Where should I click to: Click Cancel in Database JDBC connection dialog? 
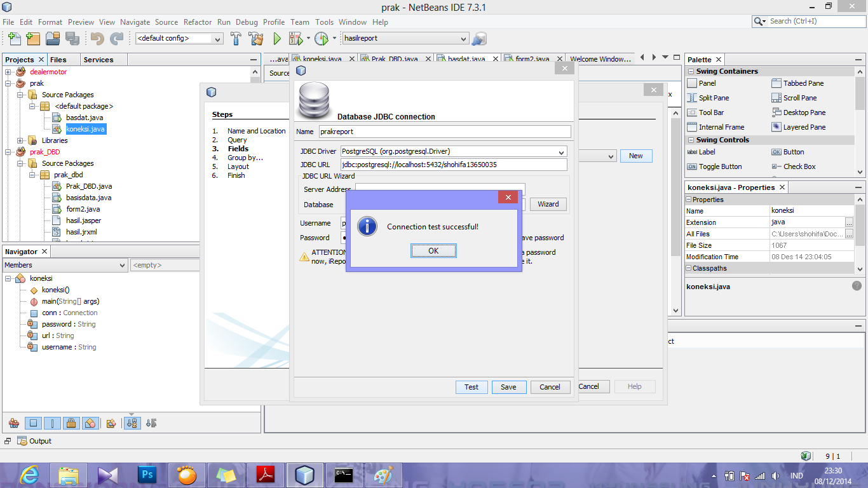tap(550, 387)
